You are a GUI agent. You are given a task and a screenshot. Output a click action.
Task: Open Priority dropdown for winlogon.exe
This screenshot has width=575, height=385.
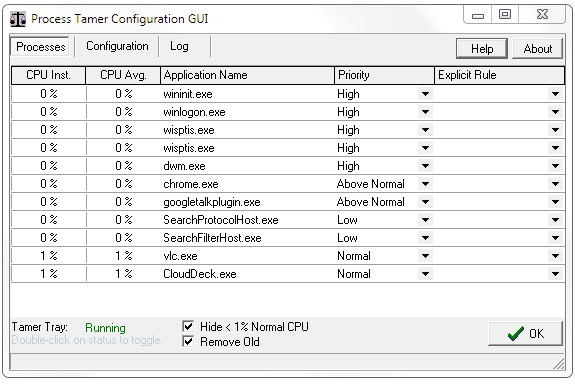click(x=425, y=112)
